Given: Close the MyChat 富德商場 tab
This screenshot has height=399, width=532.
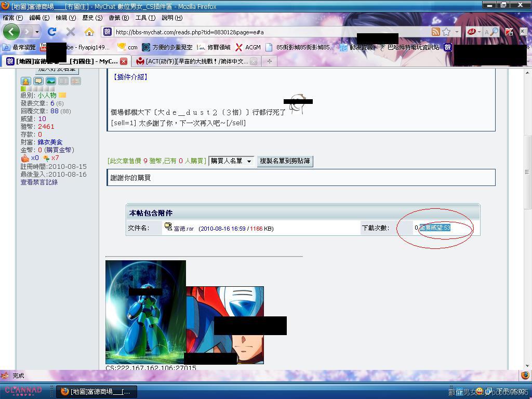Looking at the screenshot, I should coord(124,61).
